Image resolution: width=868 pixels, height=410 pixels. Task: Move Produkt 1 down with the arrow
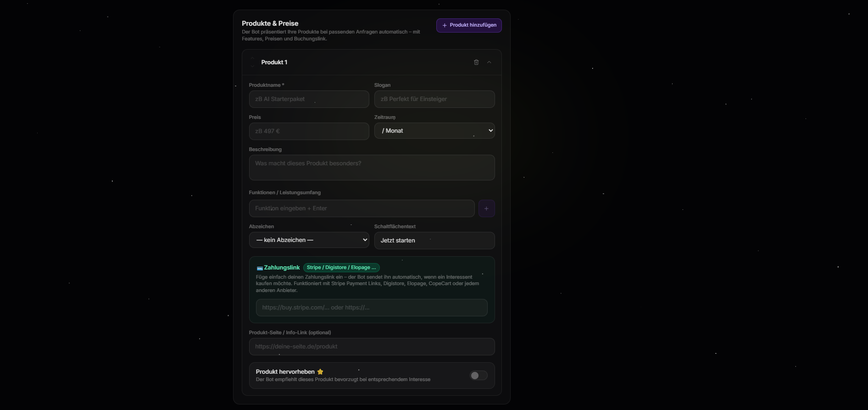(252, 66)
